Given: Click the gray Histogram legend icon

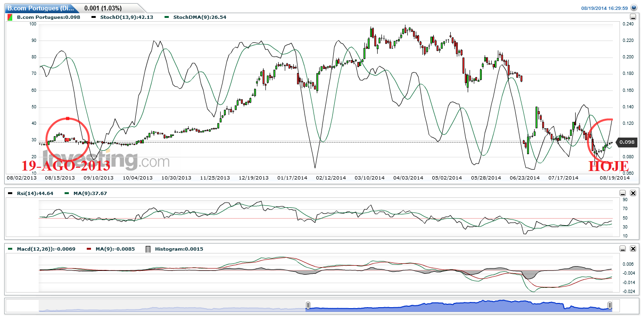Looking at the screenshot, I should [149, 249].
